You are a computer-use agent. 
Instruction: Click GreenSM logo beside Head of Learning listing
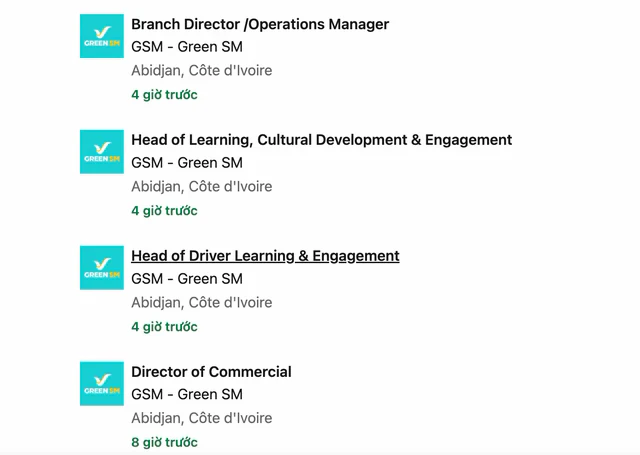[x=102, y=152]
